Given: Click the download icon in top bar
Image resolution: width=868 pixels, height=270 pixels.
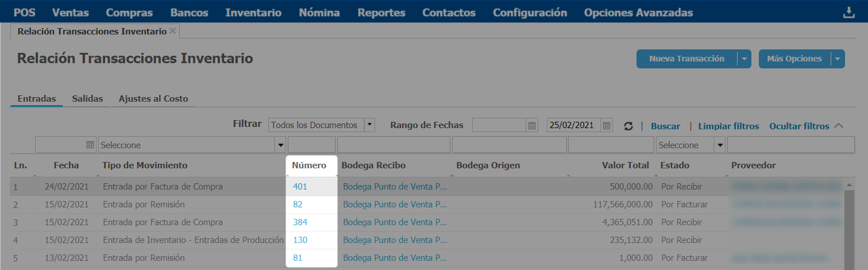Looking at the screenshot, I should tap(848, 13).
